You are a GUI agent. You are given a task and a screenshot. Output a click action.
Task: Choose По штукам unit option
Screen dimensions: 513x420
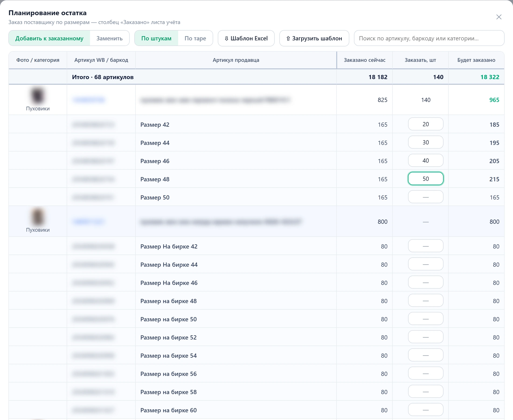(156, 38)
